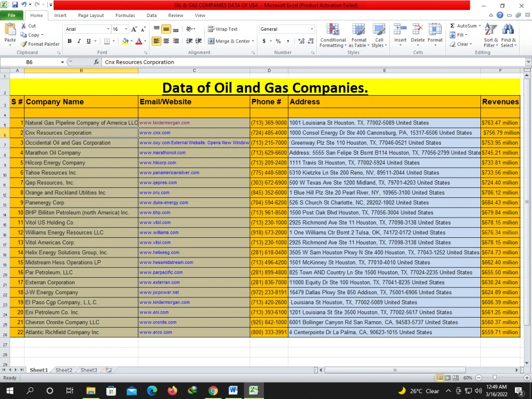Click the Excel Help question mark icon
Viewport: 532px width, 399px height.
click(x=500, y=15)
